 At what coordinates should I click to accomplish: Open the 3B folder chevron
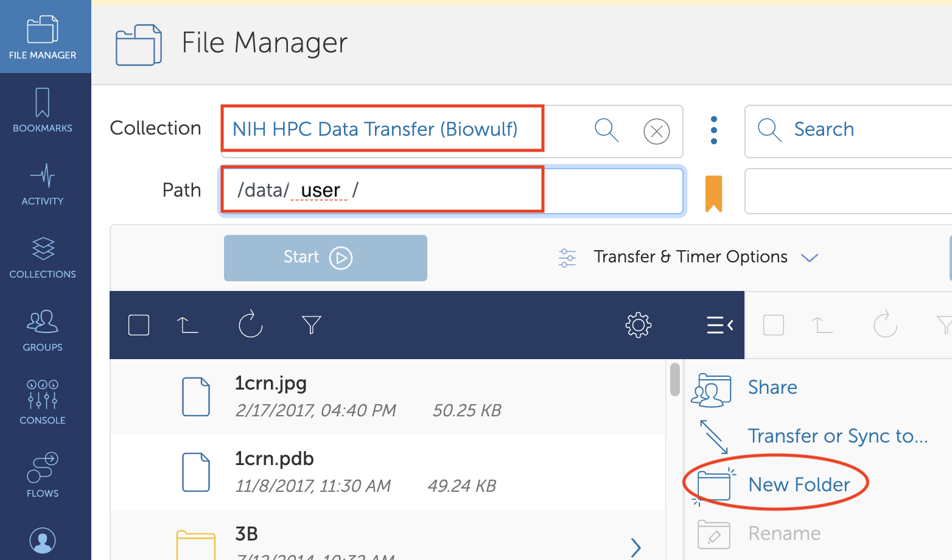click(x=635, y=547)
